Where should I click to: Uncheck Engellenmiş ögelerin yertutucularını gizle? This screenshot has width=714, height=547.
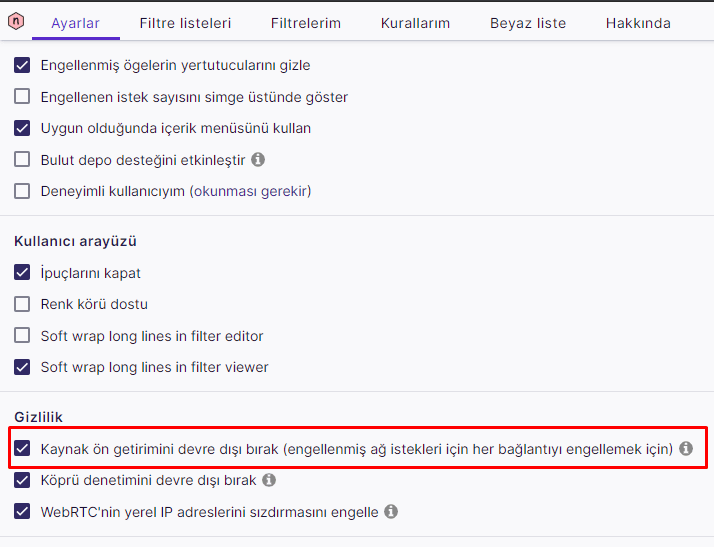(22, 66)
